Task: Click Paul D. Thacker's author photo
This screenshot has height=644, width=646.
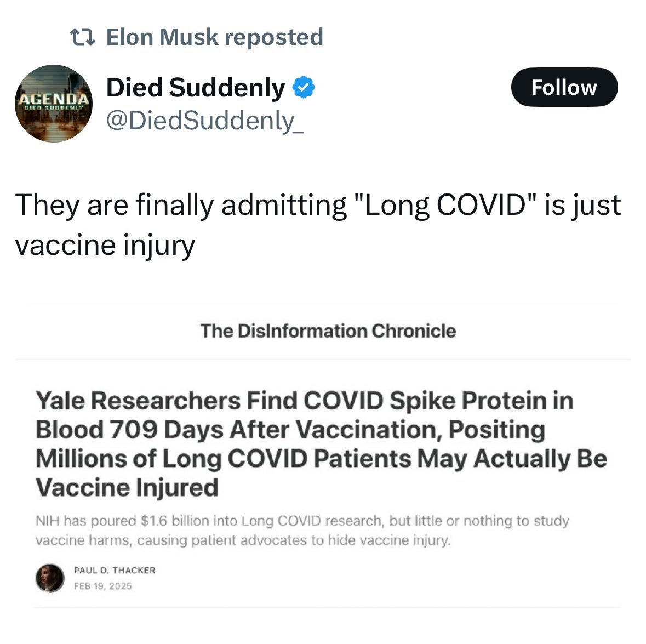Action: (50, 578)
